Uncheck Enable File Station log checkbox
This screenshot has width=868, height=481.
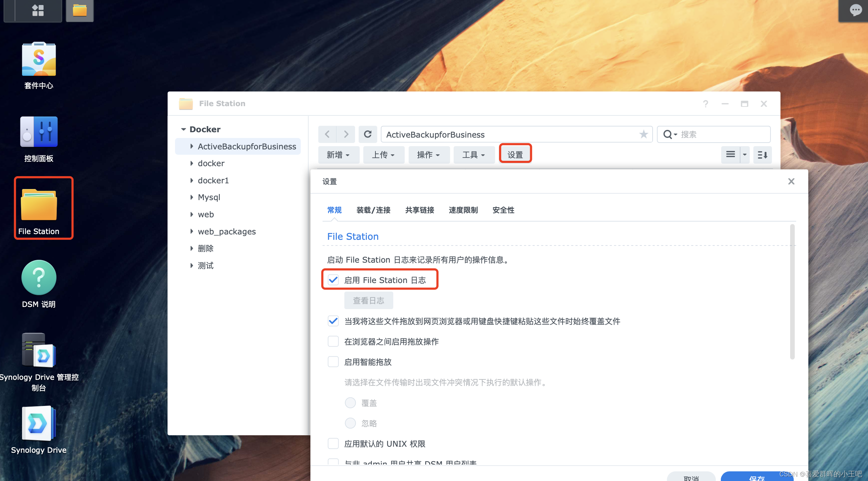pyautogui.click(x=333, y=280)
